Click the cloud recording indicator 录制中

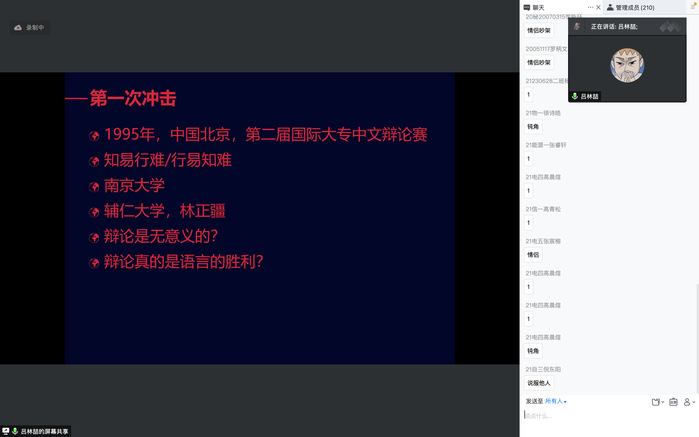(30, 28)
